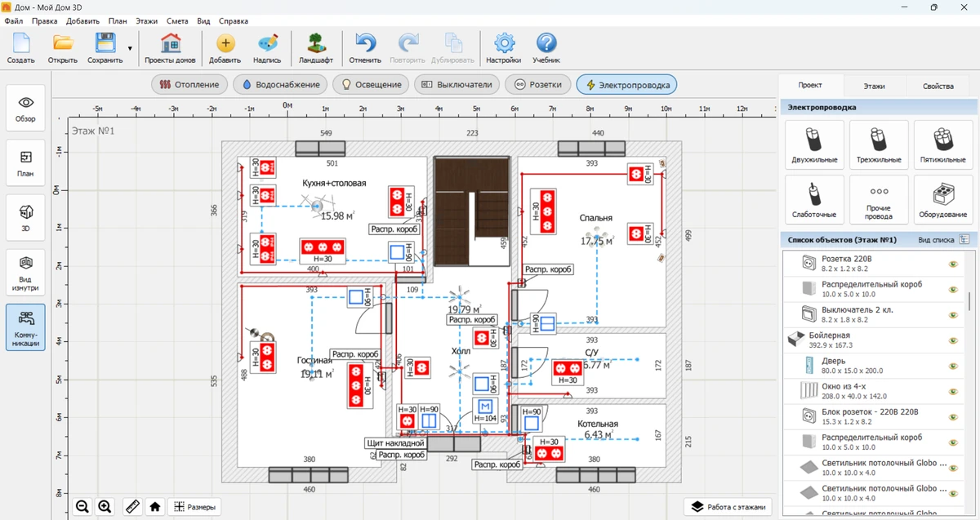Zoom out with the minus magnifier

pyautogui.click(x=82, y=507)
